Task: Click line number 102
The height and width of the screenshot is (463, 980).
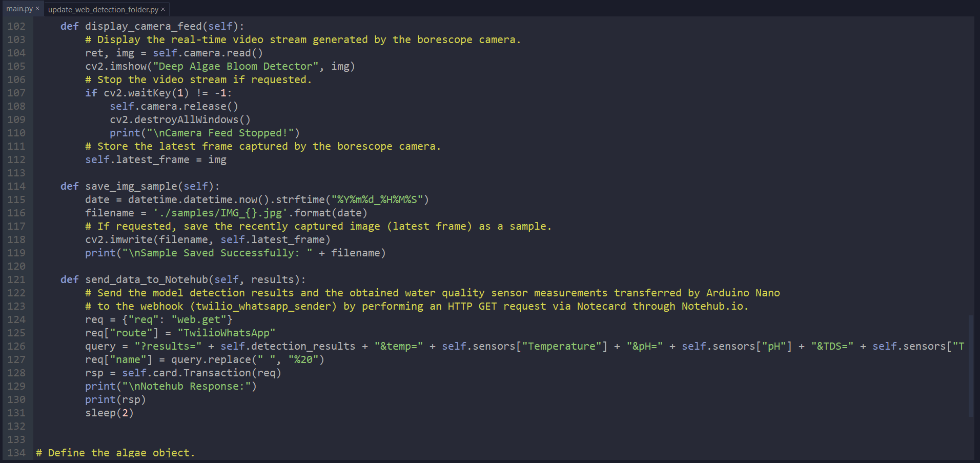Action: (16, 26)
